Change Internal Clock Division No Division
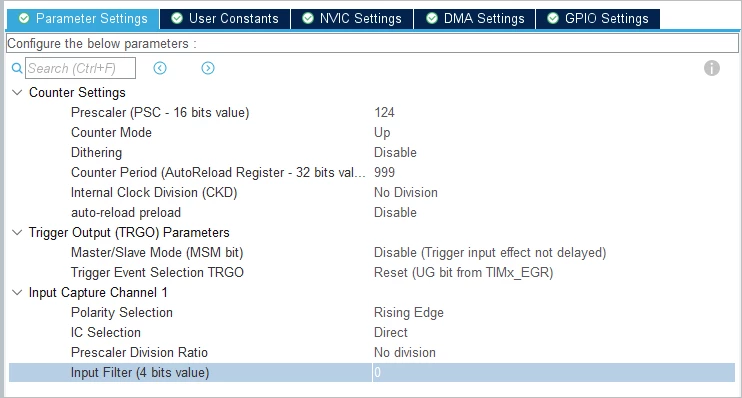The image size is (742, 398). click(406, 193)
